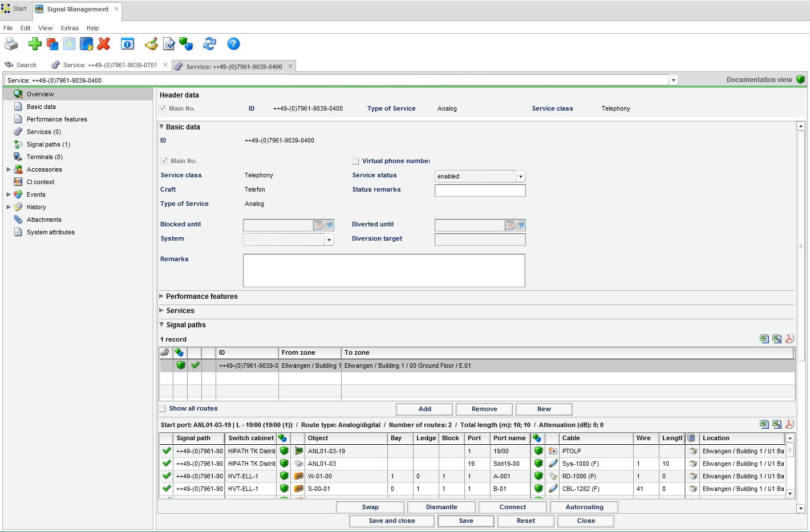Click PDF export icon above Signal paths table
Viewport: 810px width, 532px height.
point(789,339)
